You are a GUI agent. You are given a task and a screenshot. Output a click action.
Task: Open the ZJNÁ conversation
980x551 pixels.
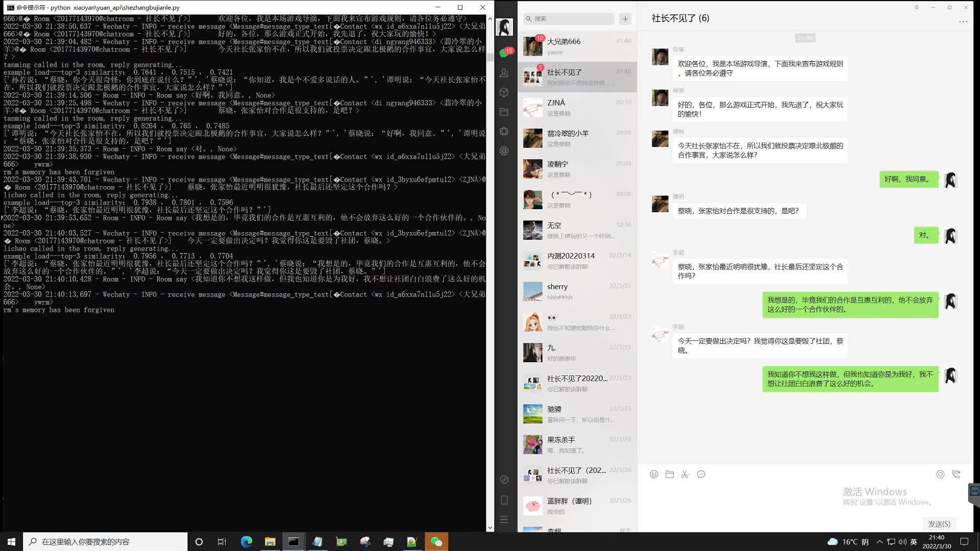coord(577,108)
